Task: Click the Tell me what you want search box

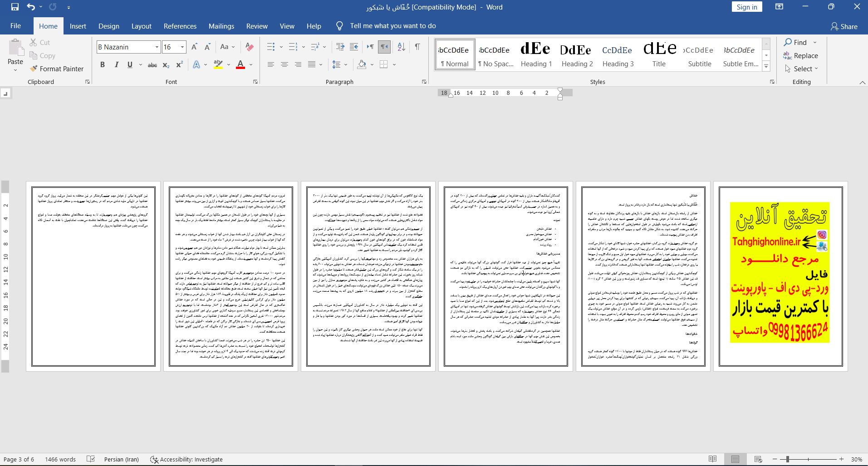Action: tap(393, 26)
